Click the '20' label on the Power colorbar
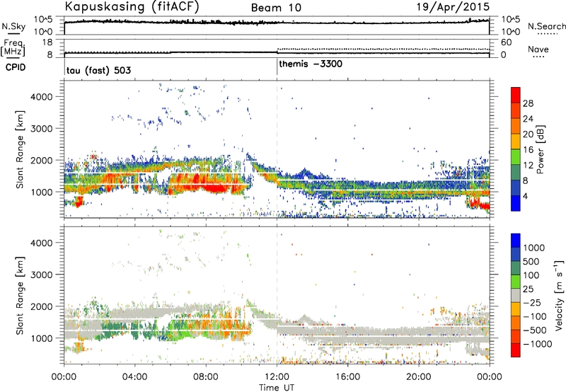The image size is (566, 392). [x=528, y=134]
